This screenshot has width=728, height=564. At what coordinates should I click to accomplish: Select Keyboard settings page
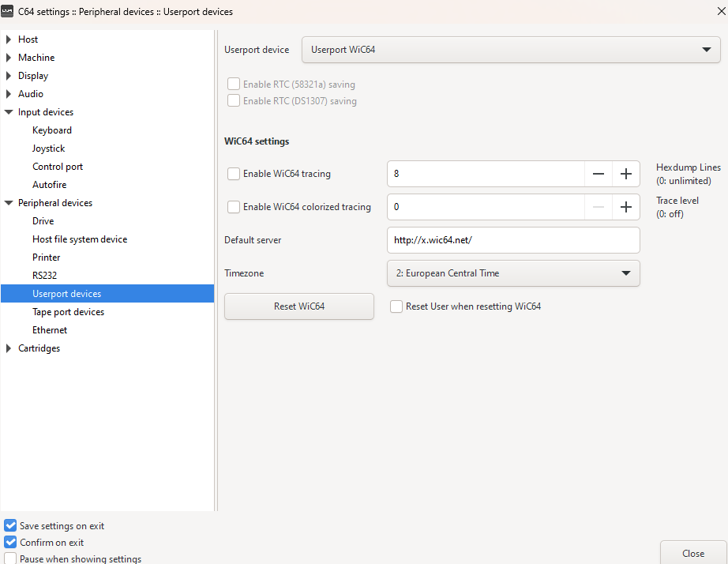pyautogui.click(x=52, y=130)
